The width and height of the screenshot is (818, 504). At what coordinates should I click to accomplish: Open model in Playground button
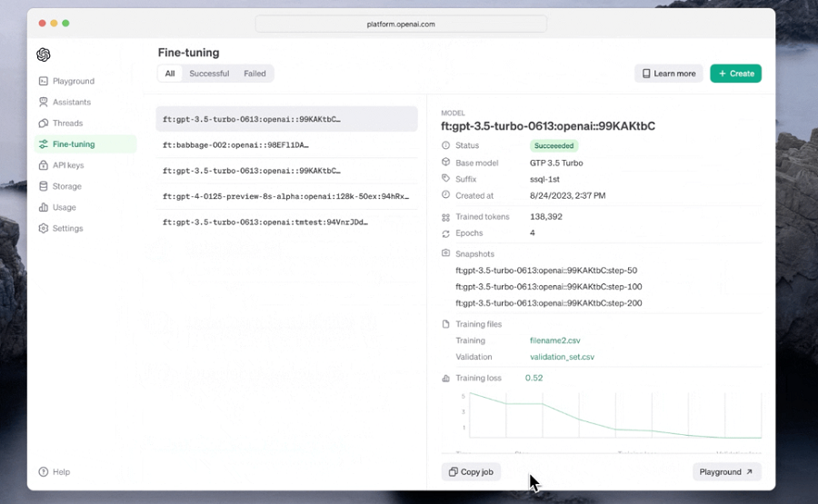click(727, 471)
